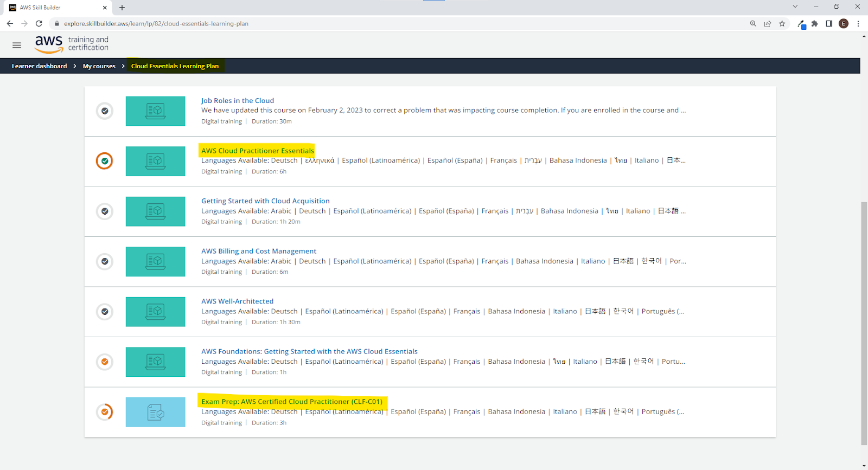
Task: Click the AWS Billing and Cost Management thumbnail
Action: pyautogui.click(x=155, y=261)
